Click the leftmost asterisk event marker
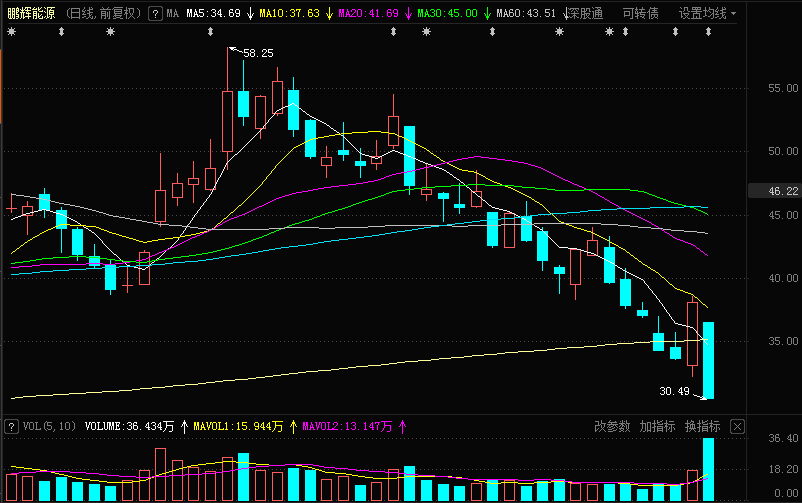The image size is (802, 503). click(12, 32)
